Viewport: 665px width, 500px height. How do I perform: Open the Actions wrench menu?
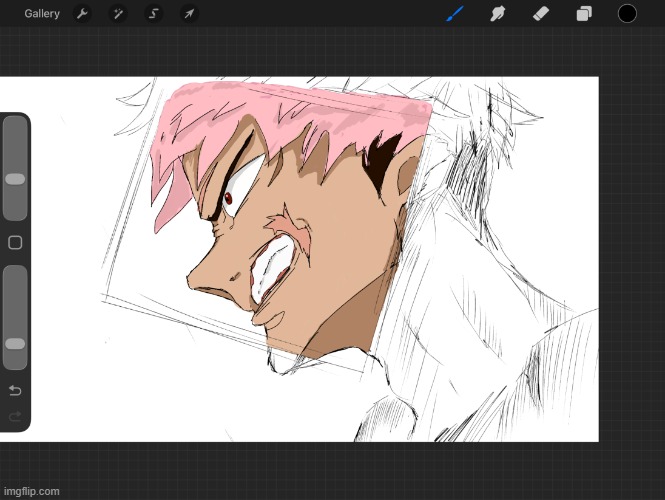point(83,14)
